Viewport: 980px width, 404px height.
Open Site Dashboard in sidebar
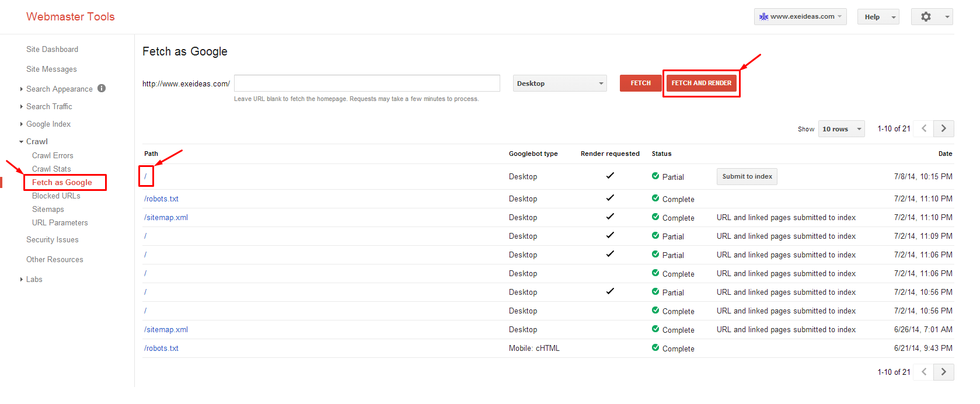[52, 49]
